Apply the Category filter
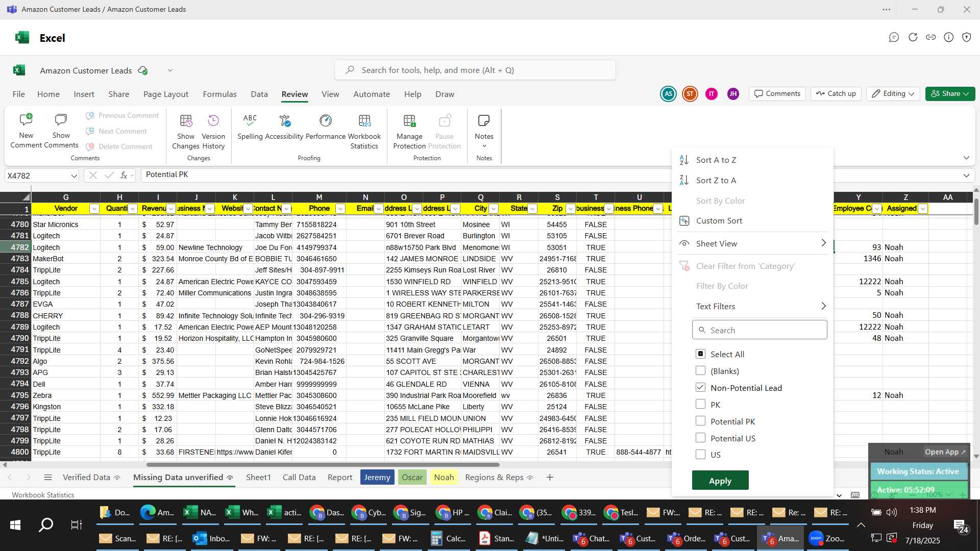The width and height of the screenshot is (980, 551). 720,481
